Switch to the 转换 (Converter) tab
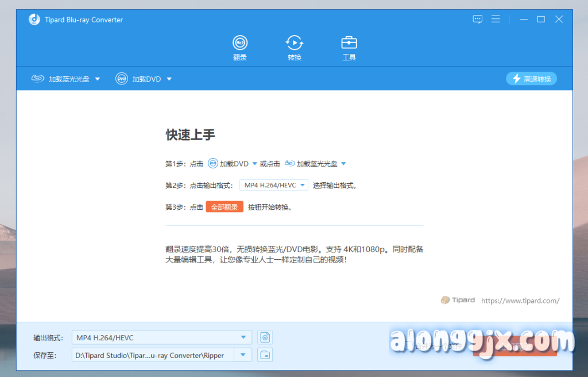588x377 pixels. 295,48
